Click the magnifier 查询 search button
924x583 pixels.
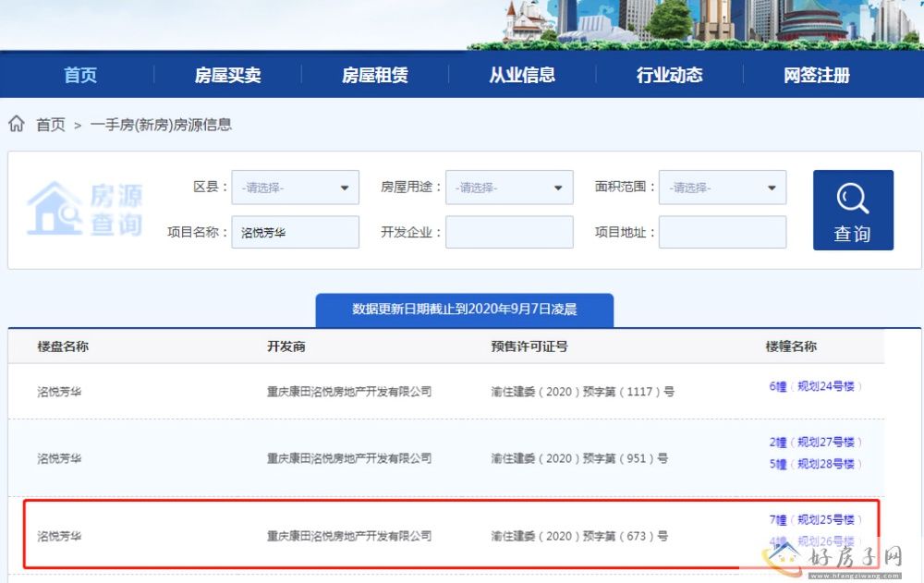click(x=853, y=210)
